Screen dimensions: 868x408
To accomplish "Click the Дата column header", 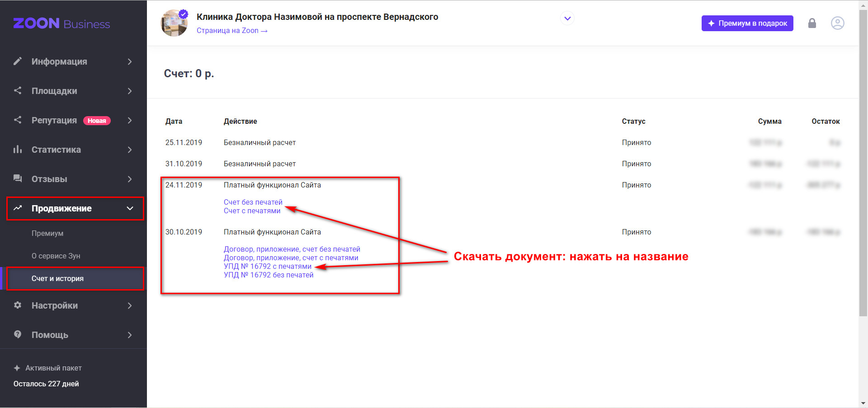I will (174, 121).
